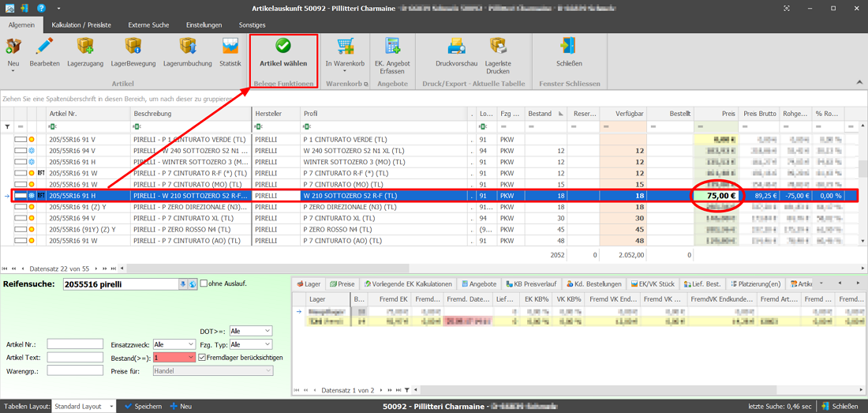Click the Warengrp. input field
The image size is (868, 413).
(75, 371)
